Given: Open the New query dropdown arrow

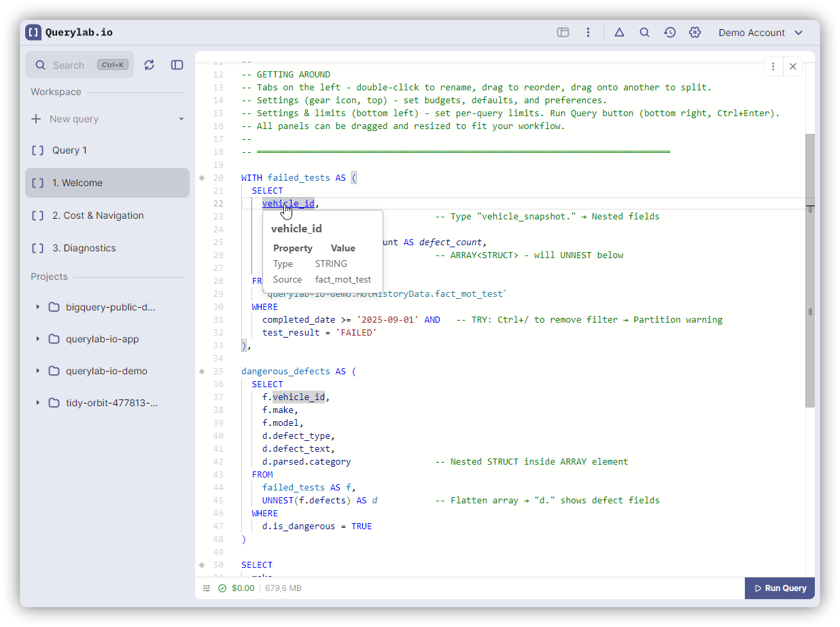Looking at the screenshot, I should point(181,119).
